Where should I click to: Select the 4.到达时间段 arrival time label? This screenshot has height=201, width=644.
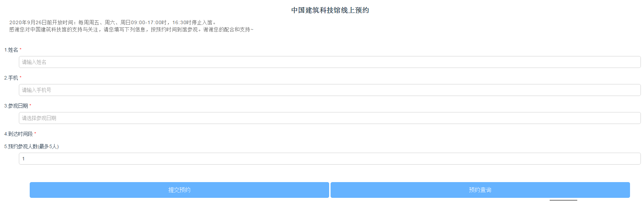(19, 134)
